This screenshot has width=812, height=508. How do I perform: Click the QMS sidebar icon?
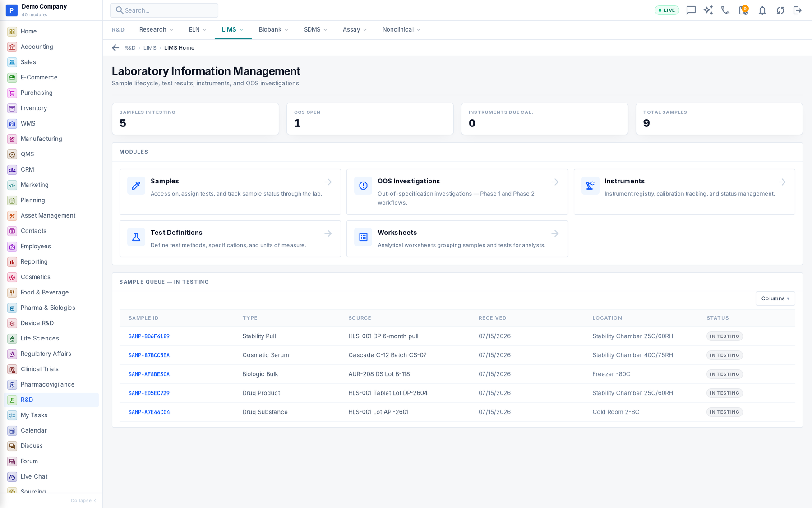pos(12,154)
